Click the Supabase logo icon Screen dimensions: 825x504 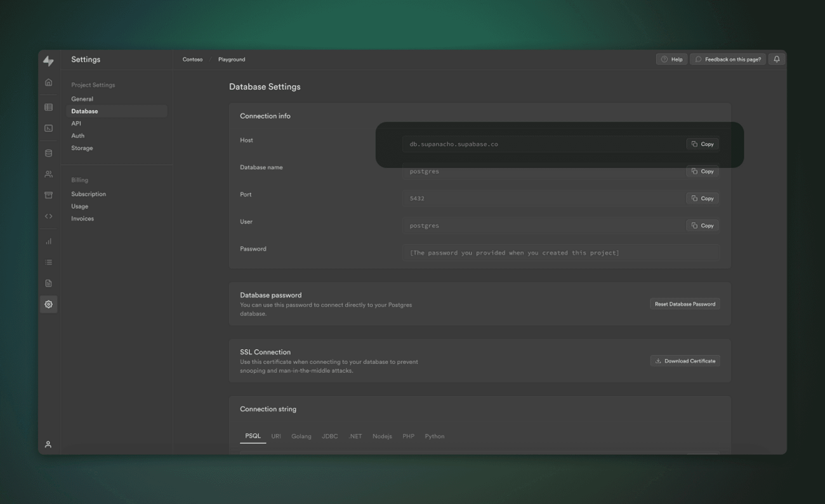point(48,61)
